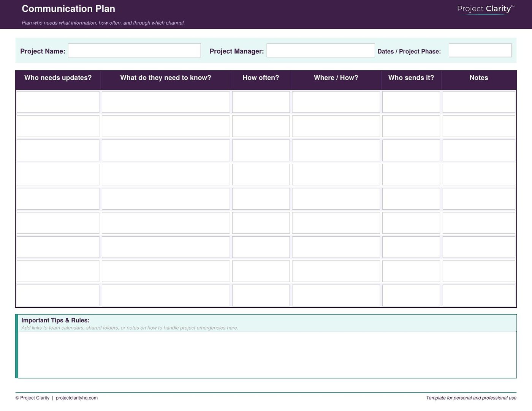Click the Project Manager input field

coord(321,51)
